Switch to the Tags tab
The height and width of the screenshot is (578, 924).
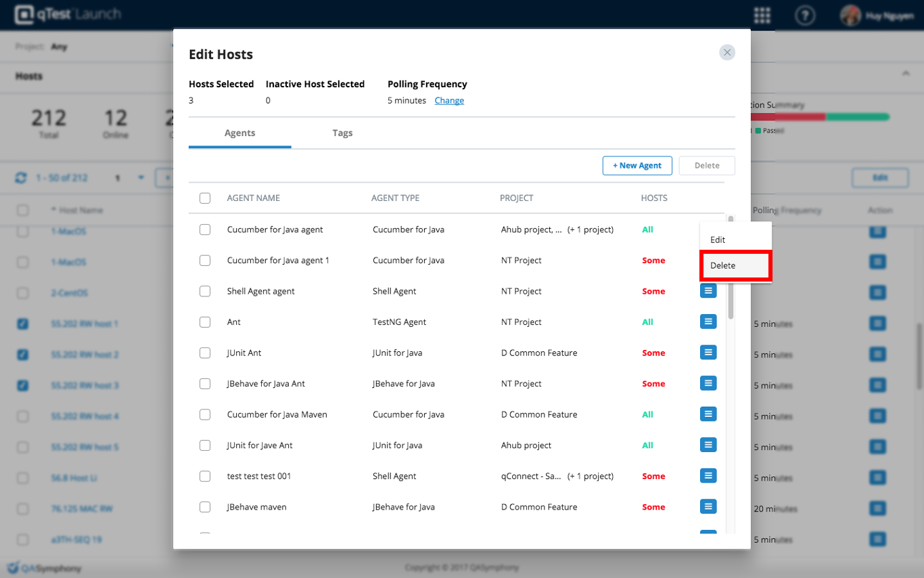coord(342,133)
